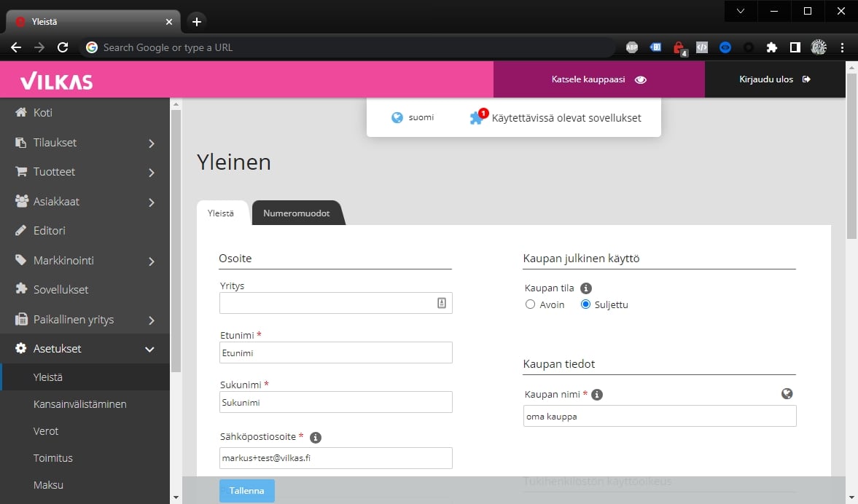858x504 pixels.
Task: Click into the Etunimi input field
Action: pyautogui.click(x=335, y=353)
